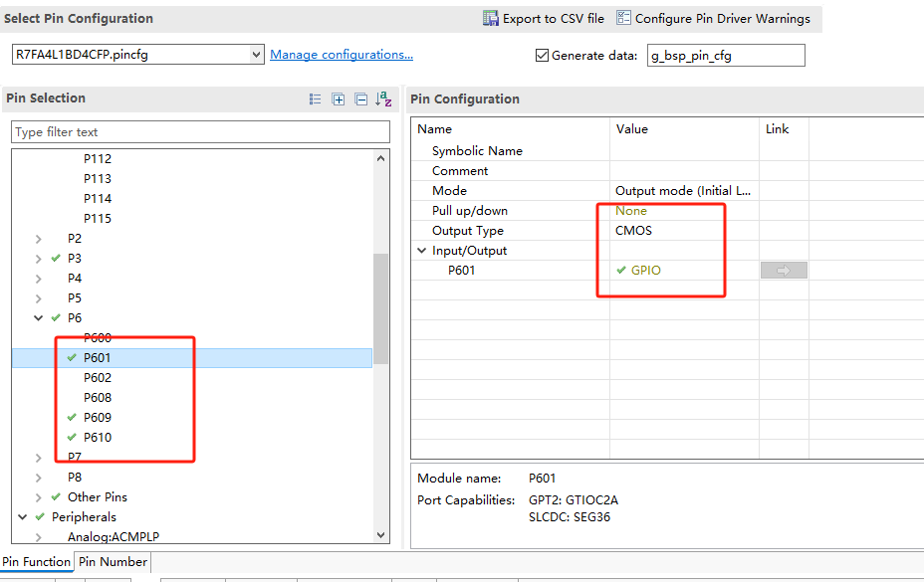
Task: Collapse the P6 port tree node
Action: [x=39, y=318]
